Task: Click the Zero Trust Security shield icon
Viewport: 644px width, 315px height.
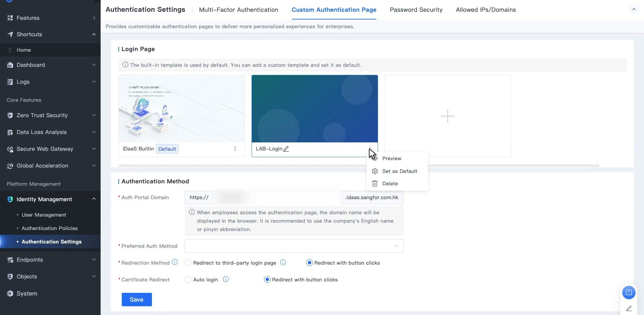Action: coord(10,115)
